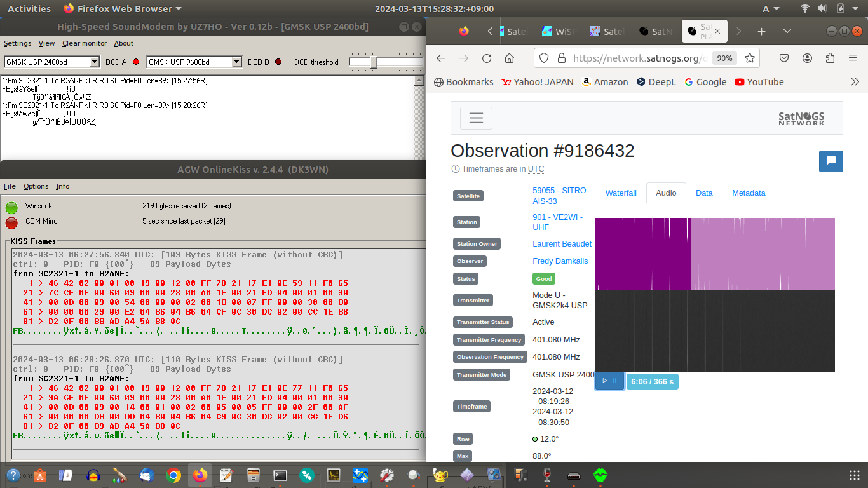Open green lips icon in dock
The height and width of the screenshot is (488, 868).
600,475
